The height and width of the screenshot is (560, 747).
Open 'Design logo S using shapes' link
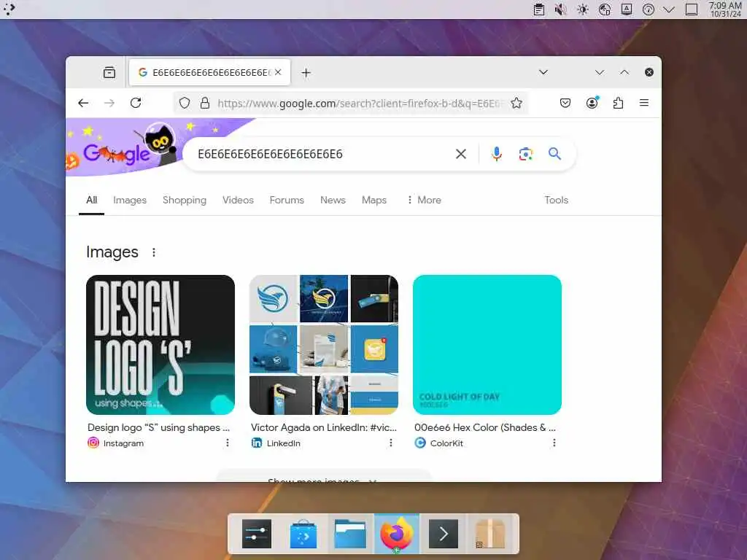click(158, 427)
